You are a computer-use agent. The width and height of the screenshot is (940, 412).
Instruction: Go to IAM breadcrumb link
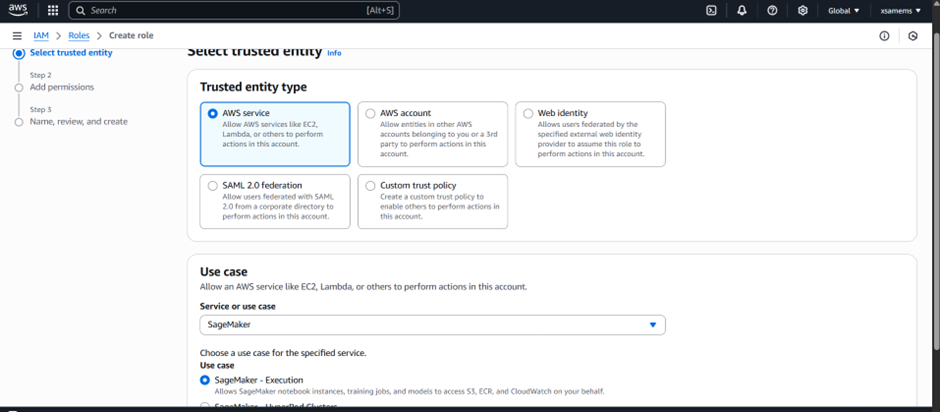pos(41,36)
